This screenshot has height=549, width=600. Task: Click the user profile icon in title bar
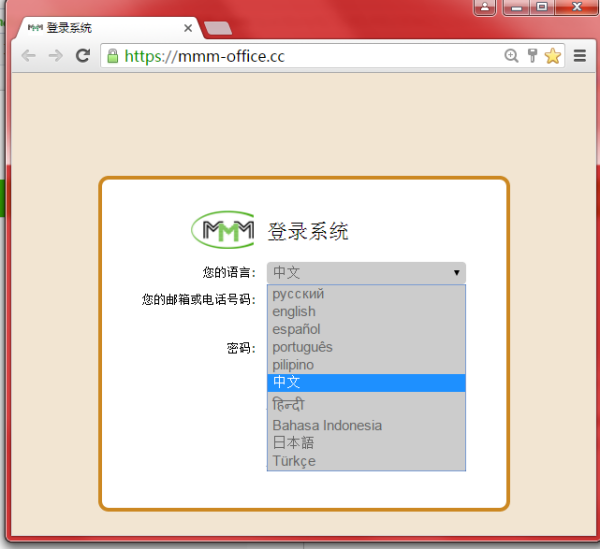coord(485,7)
